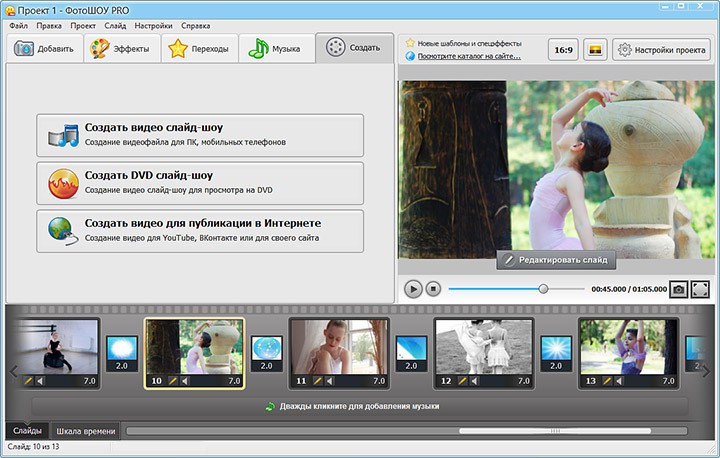Click the 16:9 aspect ratio button
Screen dimensions: 720x458
coord(563,49)
